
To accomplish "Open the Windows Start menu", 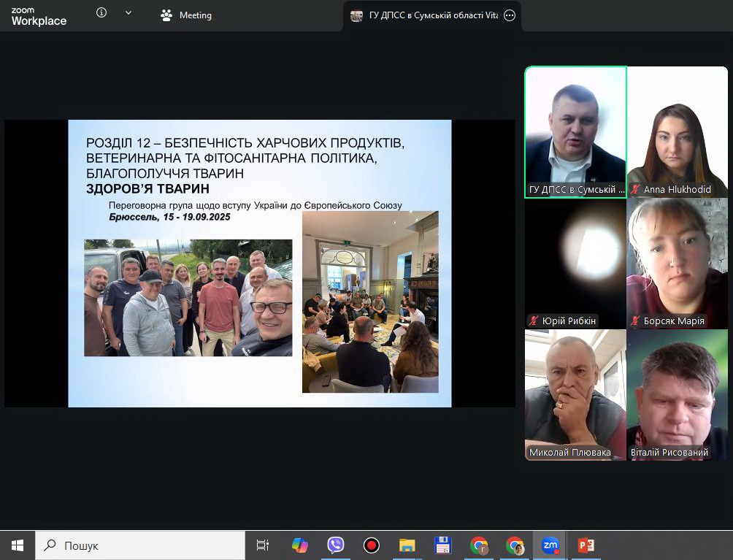I will click(x=18, y=545).
